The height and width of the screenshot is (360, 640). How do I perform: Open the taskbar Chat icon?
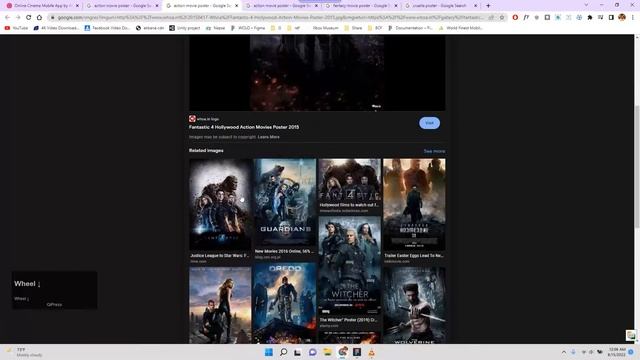tap(313, 352)
